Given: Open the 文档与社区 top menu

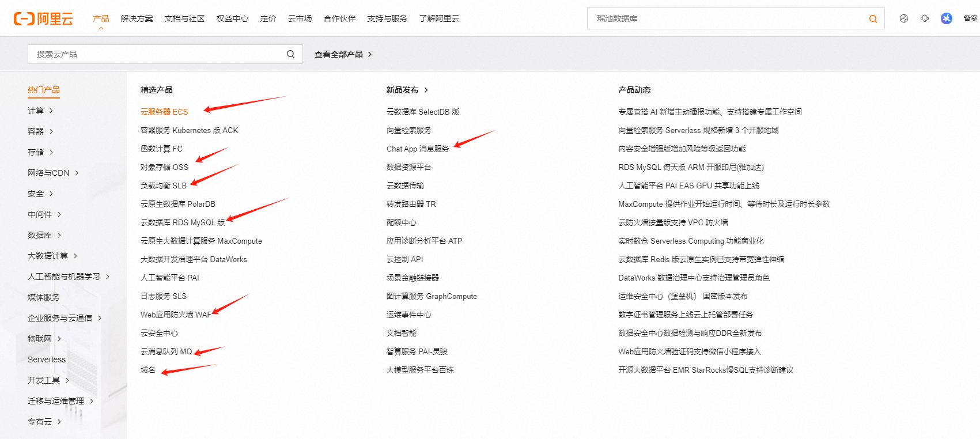Looking at the screenshot, I should point(184,18).
